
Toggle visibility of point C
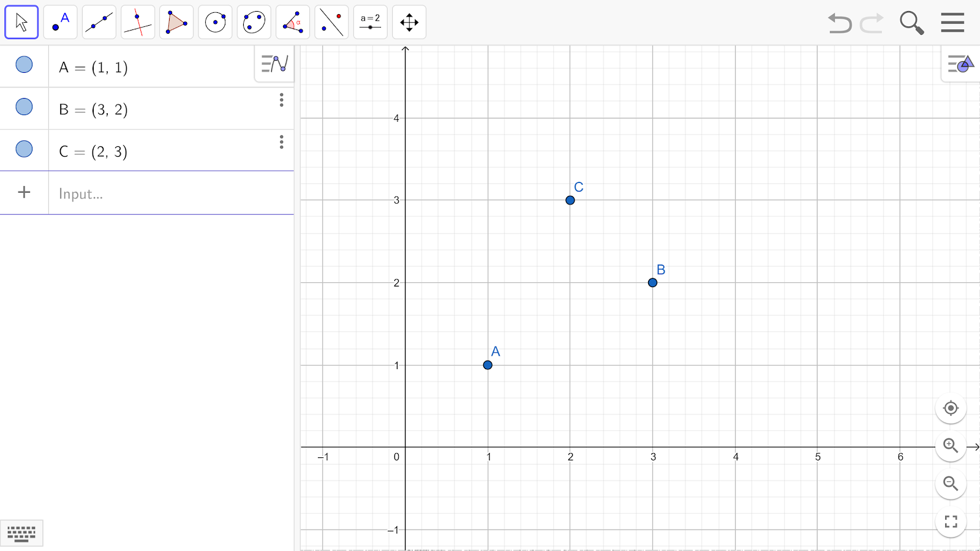coord(24,149)
